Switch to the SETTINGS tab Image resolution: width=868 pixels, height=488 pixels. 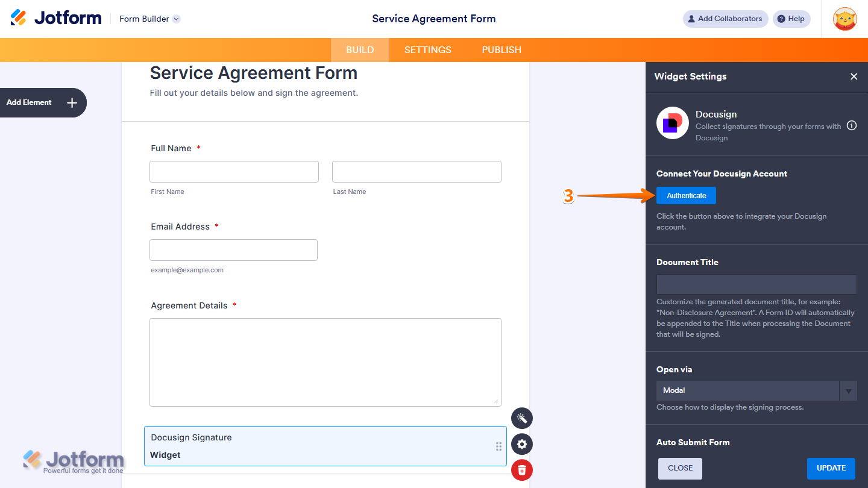tap(427, 49)
